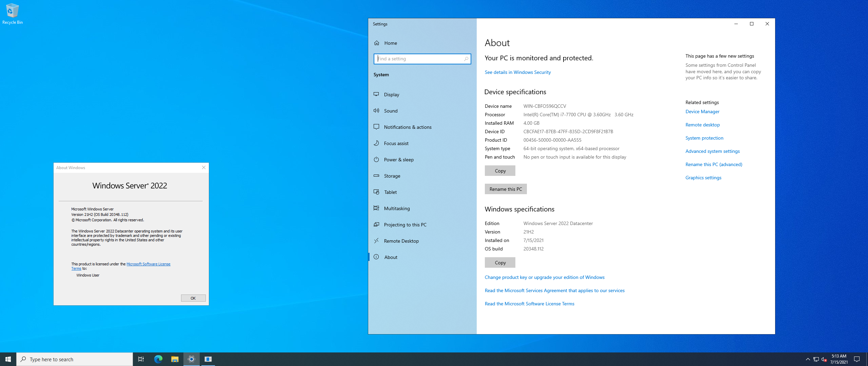Viewport: 868px width, 366px height.
Task: Open System protection link
Action: tap(704, 138)
